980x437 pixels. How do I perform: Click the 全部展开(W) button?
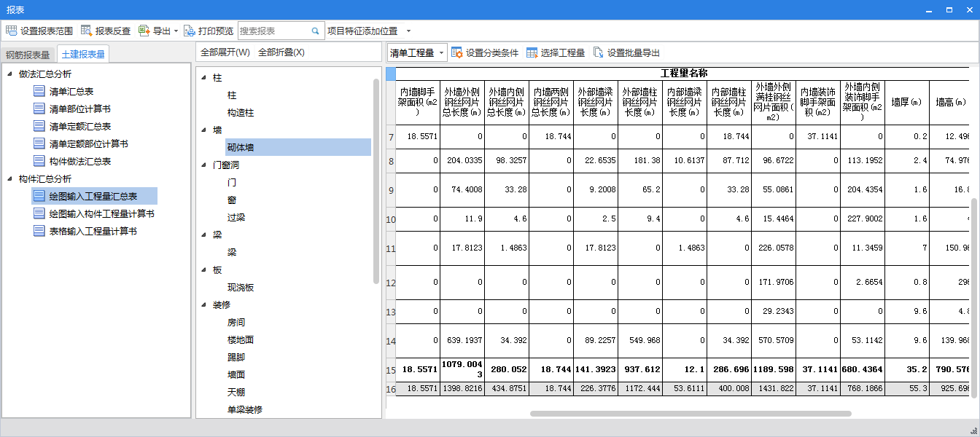pos(225,52)
